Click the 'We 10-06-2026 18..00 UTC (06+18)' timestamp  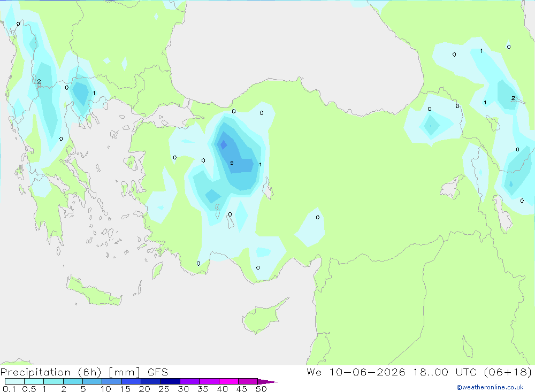click(419, 372)
